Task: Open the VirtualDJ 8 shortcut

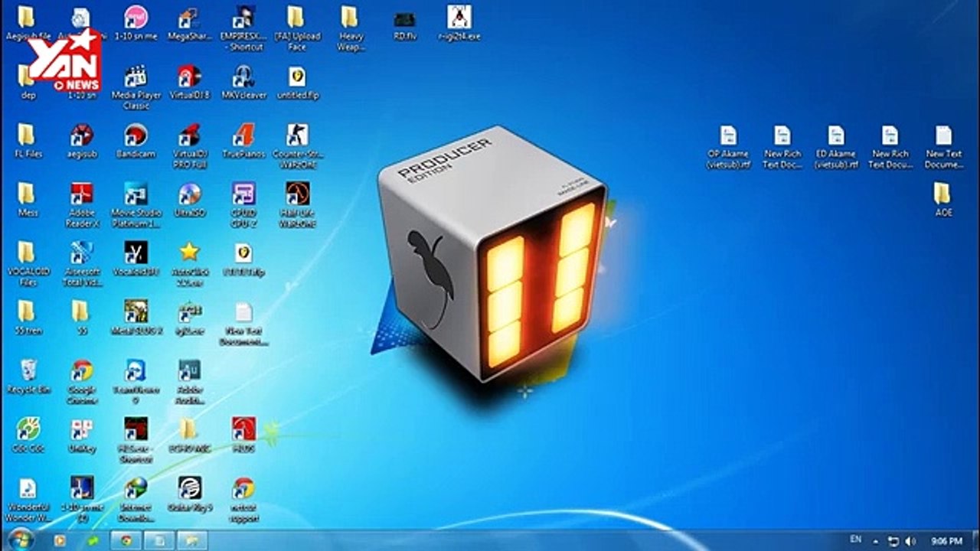Action: pyautogui.click(x=189, y=83)
